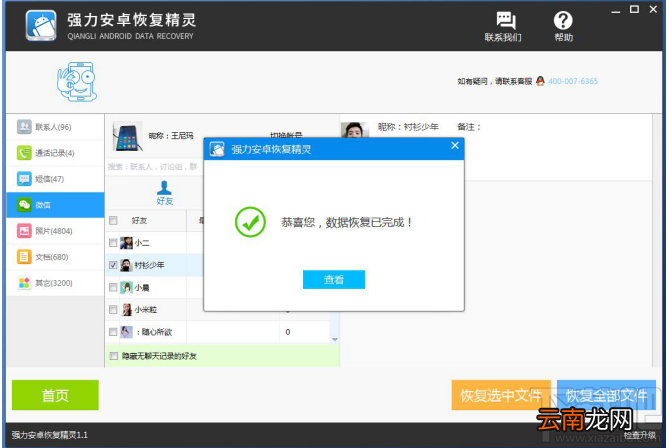Click the friend list scroll down arrow
This screenshot has width=670, height=448.
coord(335,339)
